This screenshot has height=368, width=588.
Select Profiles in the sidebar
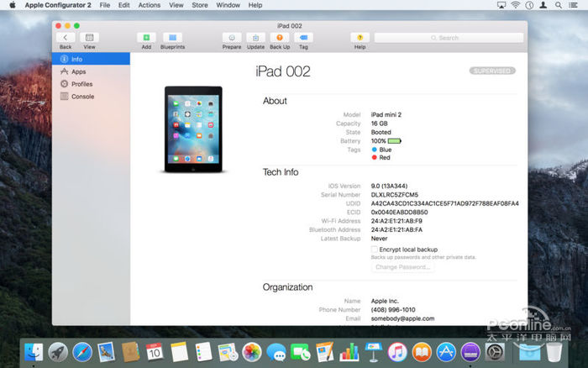91,84
